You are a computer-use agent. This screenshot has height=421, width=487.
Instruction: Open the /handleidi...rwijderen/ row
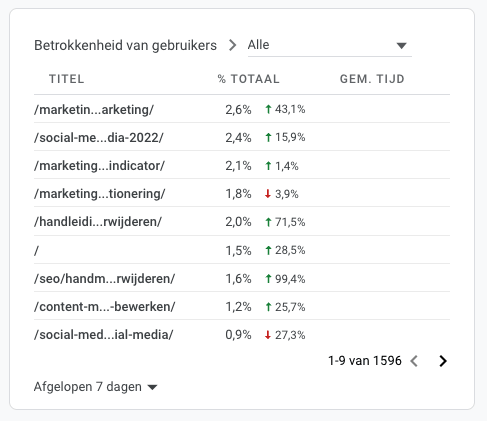242,221
